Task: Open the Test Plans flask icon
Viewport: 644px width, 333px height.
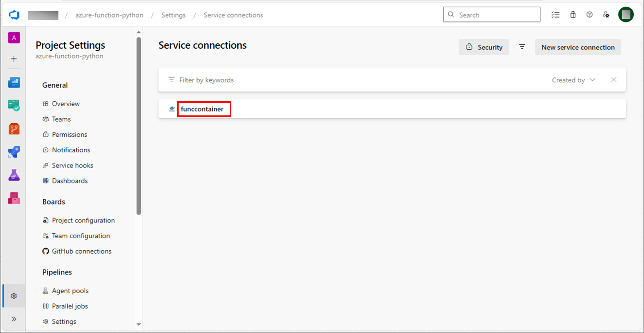Action: tap(14, 175)
